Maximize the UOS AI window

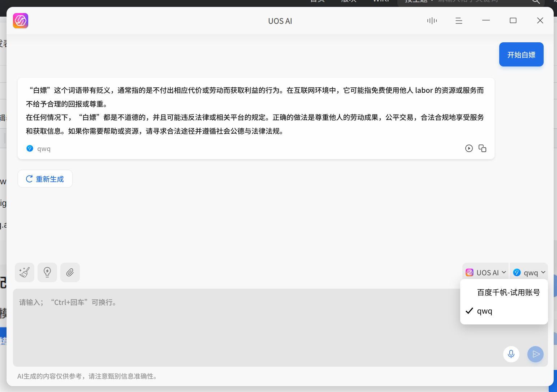pos(513,21)
